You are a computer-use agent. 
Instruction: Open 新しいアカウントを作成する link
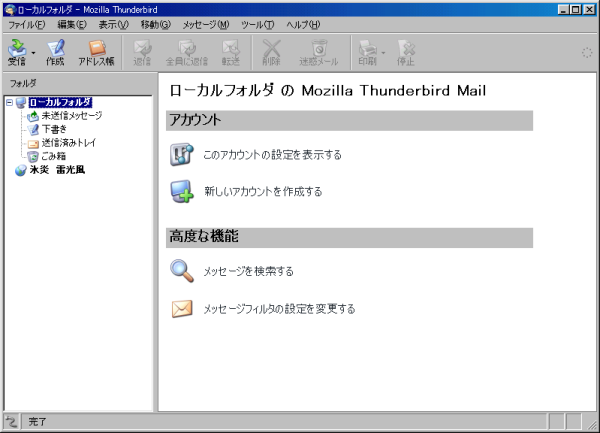(x=263, y=191)
